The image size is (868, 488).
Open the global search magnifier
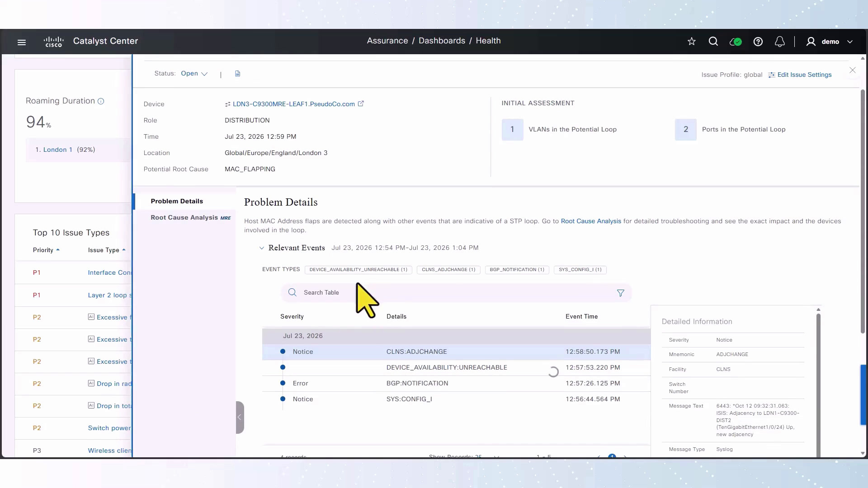click(713, 42)
